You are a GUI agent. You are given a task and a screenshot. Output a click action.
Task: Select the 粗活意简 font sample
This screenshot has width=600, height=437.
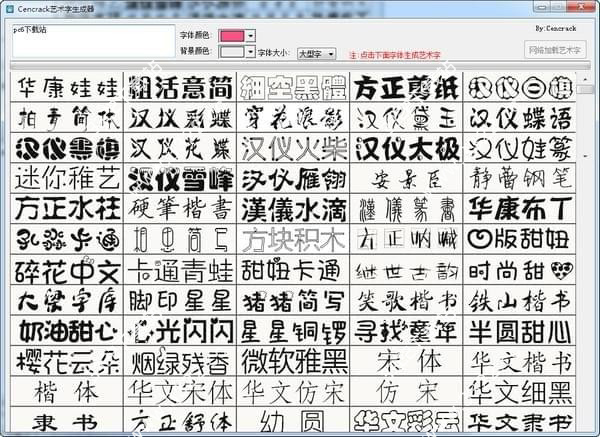[x=180, y=87]
